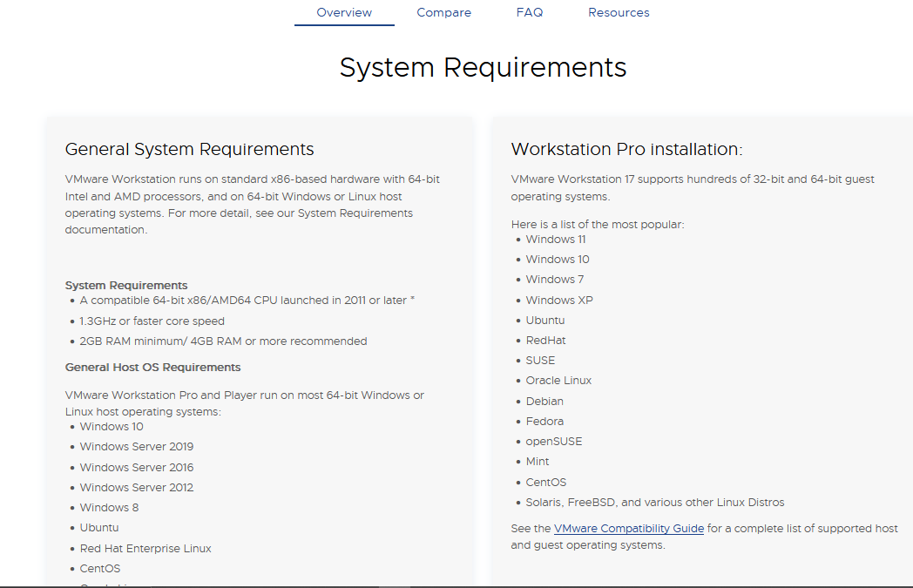This screenshot has width=913, height=588.
Task: Click Debian guest OS item
Action: pos(544,401)
